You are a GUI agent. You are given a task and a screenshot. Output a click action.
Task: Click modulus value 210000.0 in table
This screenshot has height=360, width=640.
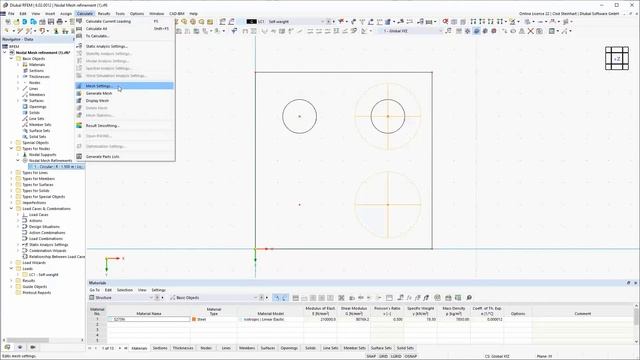click(320, 319)
